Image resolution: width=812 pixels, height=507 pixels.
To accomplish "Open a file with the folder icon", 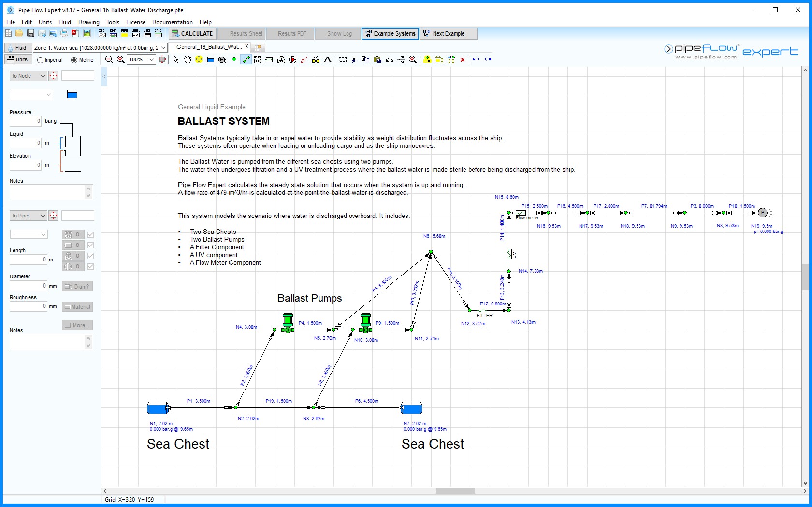I will tap(19, 33).
